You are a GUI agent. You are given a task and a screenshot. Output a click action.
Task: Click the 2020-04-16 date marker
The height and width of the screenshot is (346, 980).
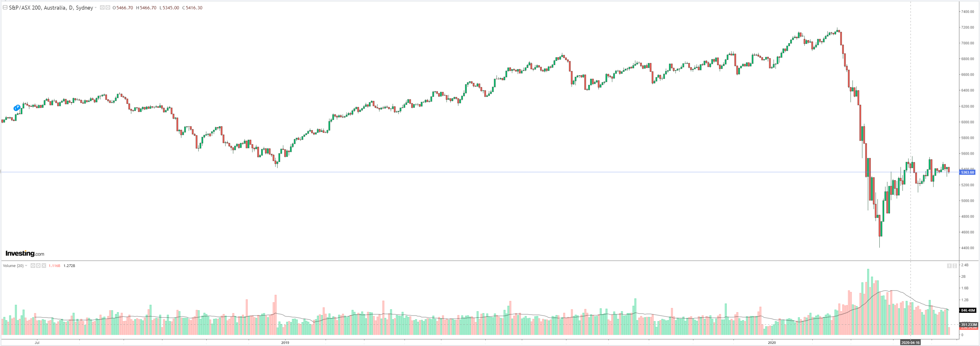pos(910,343)
